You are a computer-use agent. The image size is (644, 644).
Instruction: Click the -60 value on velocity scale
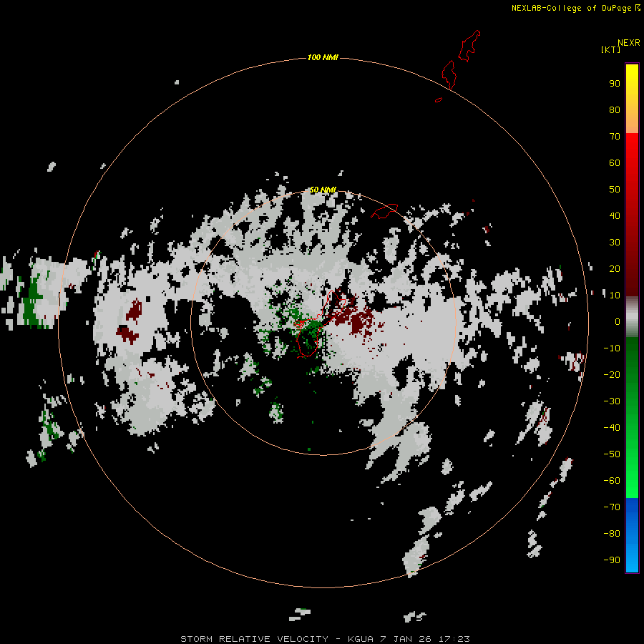coord(612,481)
